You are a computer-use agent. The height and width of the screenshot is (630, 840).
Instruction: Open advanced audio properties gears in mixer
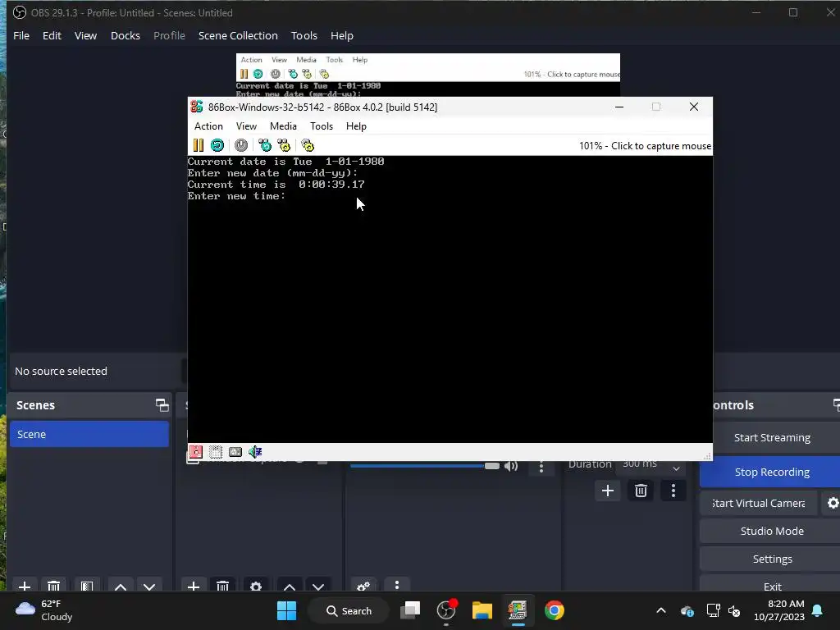click(363, 586)
